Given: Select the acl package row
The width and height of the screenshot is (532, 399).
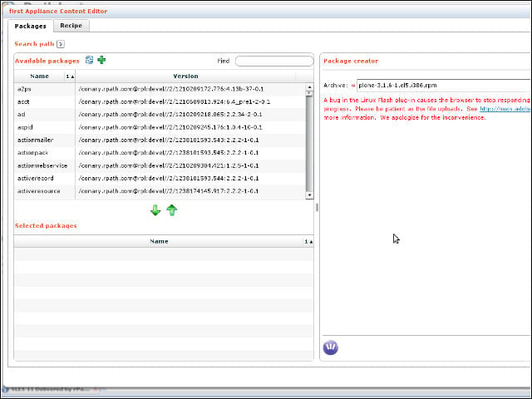Looking at the screenshot, I should tap(160, 115).
